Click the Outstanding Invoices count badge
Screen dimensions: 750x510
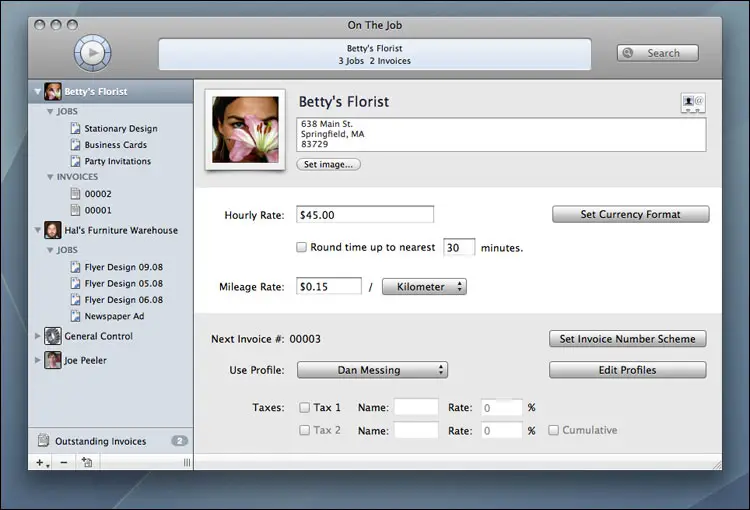[180, 441]
